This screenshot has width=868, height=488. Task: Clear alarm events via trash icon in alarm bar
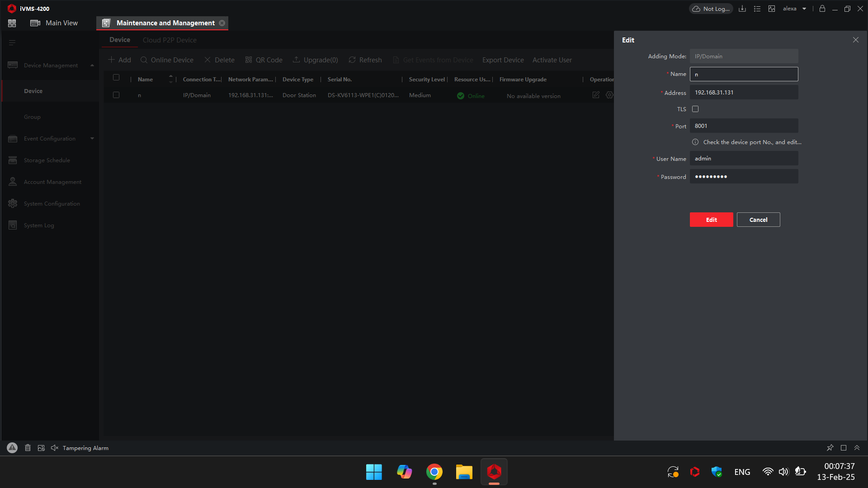28,447
